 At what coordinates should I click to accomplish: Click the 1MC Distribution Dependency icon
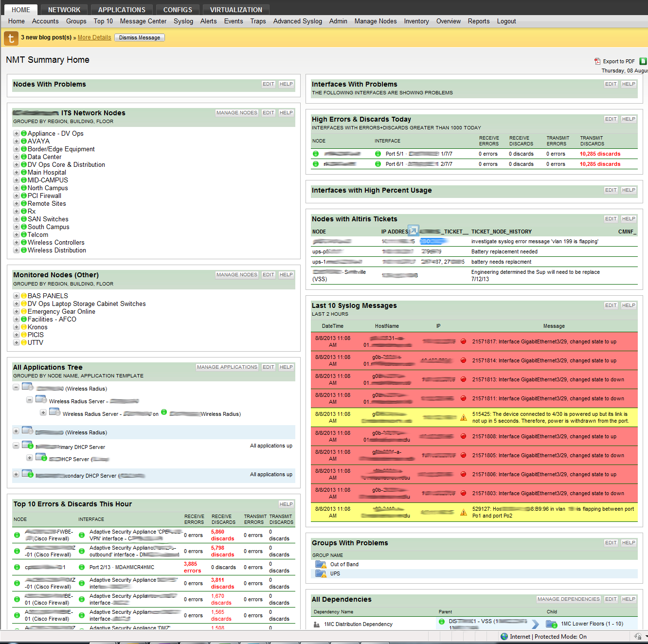pos(317,624)
